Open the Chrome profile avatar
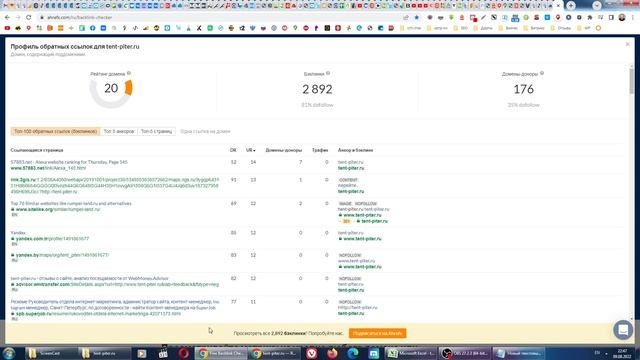Screen dimensions: 640x360 622,18
